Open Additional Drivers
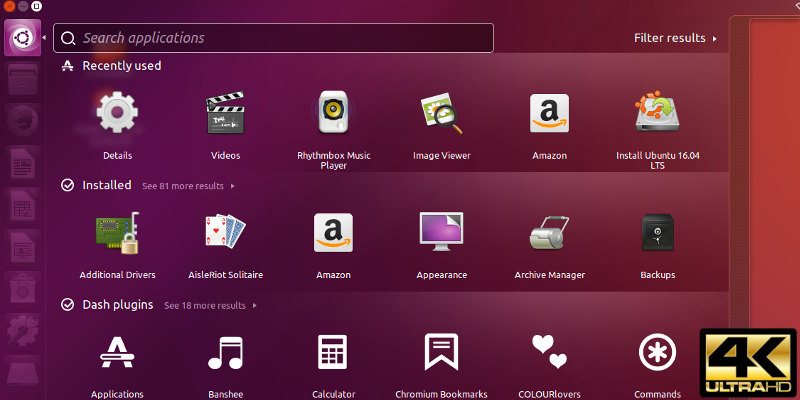This screenshot has width=800, height=400. 117,233
